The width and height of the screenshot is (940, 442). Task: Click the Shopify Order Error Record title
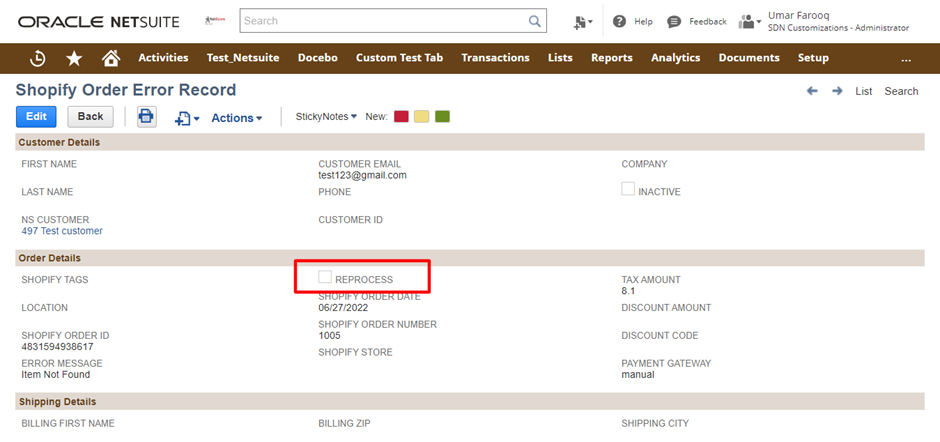coord(126,91)
